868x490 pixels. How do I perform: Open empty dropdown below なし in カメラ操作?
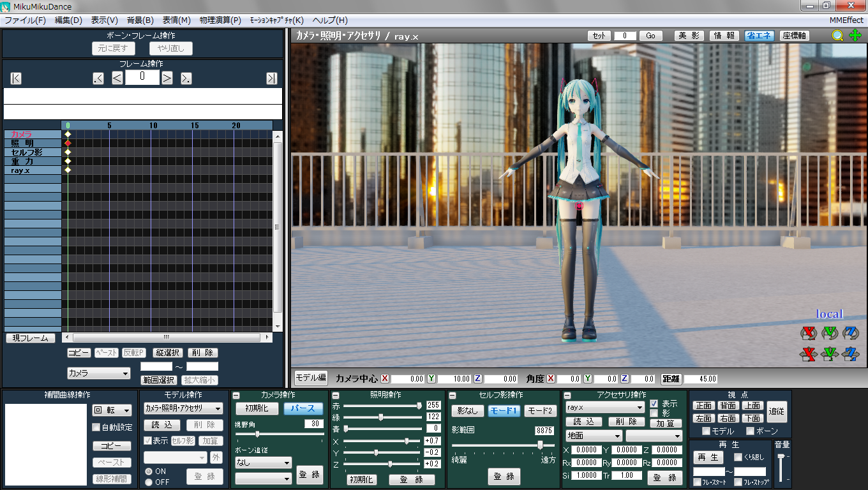pyautogui.click(x=263, y=478)
